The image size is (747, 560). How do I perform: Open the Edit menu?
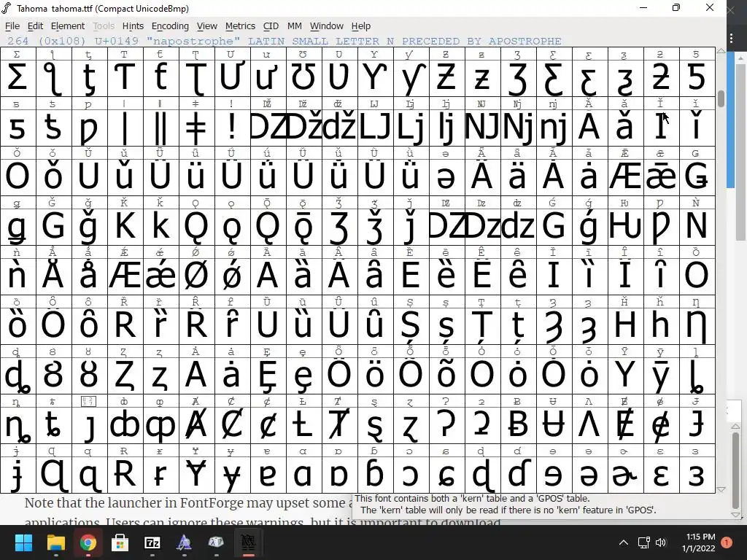point(35,26)
